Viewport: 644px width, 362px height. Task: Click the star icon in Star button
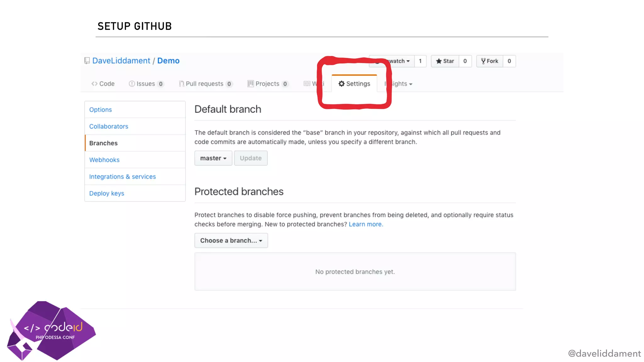click(x=439, y=61)
